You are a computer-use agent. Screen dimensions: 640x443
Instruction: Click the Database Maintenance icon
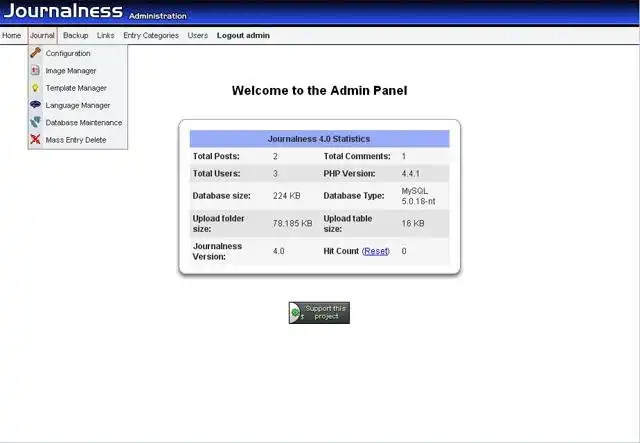click(x=36, y=122)
